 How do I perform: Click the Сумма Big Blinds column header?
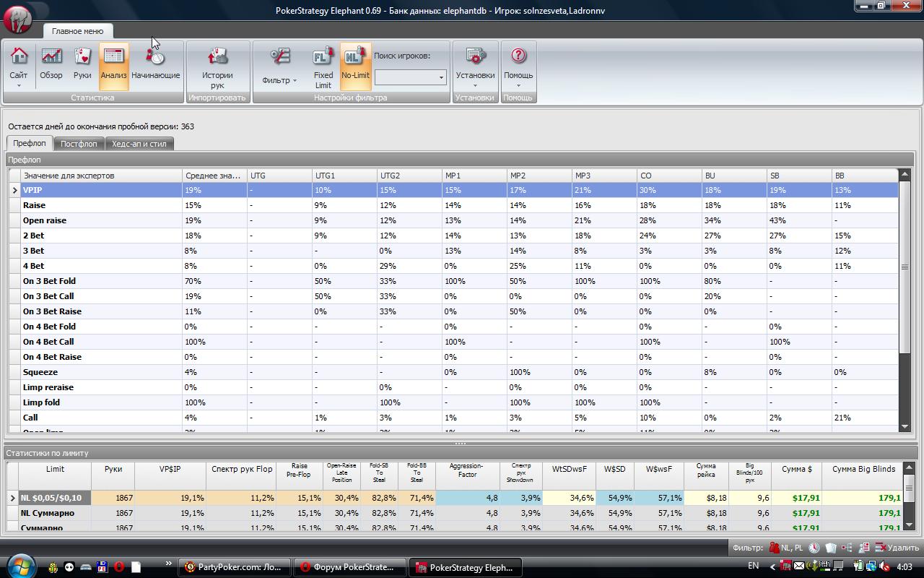click(x=863, y=475)
